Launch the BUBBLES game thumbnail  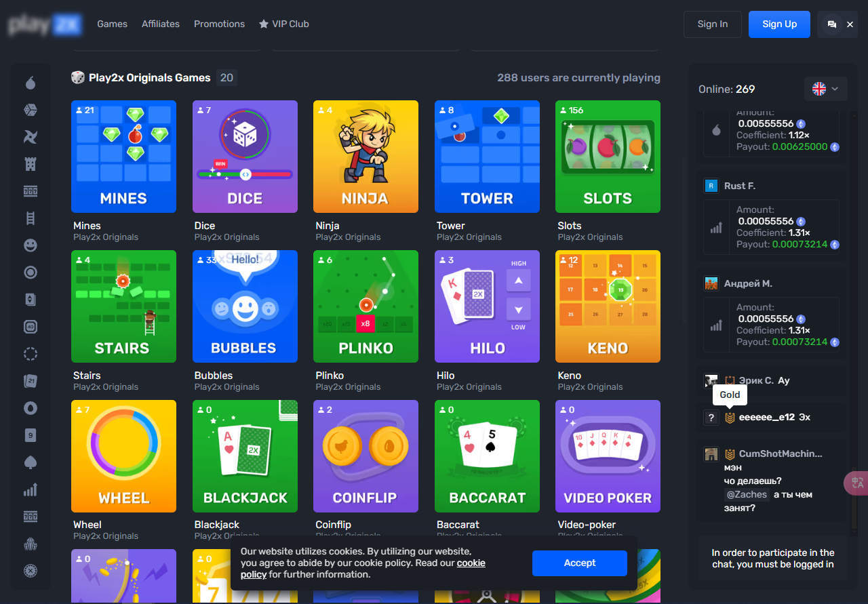pos(245,306)
